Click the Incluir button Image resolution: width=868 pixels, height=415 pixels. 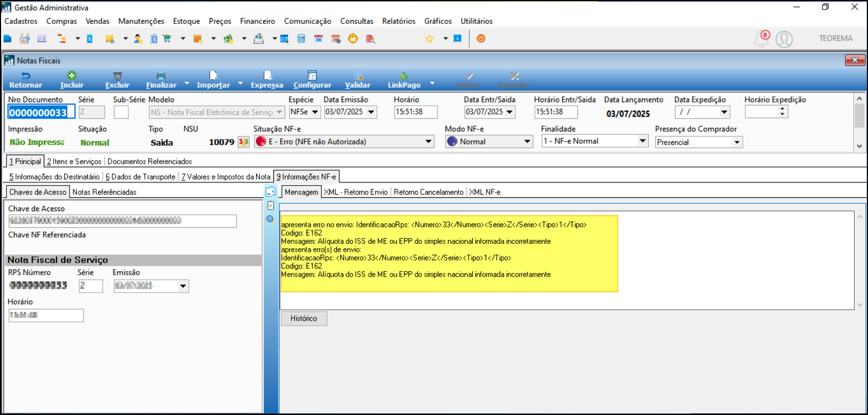[x=72, y=80]
